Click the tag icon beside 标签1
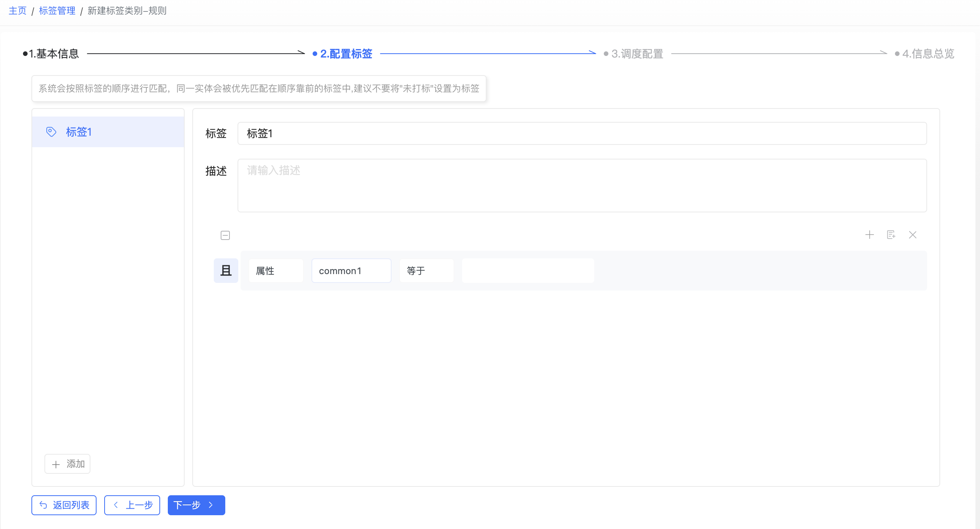Viewport: 980px width, 529px height. point(51,132)
